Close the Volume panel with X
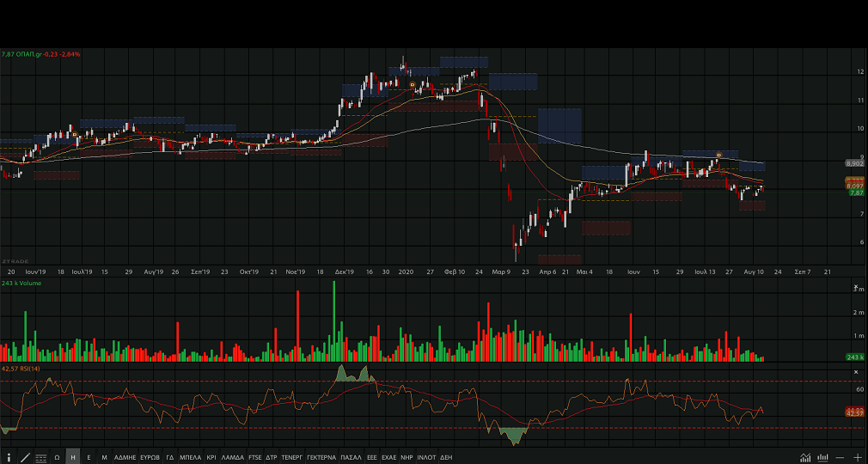868x464 pixels. pyautogui.click(x=856, y=287)
